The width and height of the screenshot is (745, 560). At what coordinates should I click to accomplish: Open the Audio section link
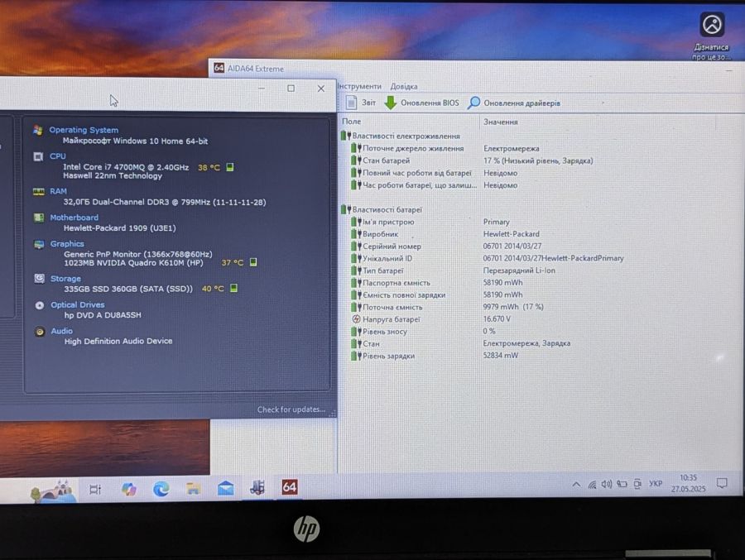(x=62, y=331)
